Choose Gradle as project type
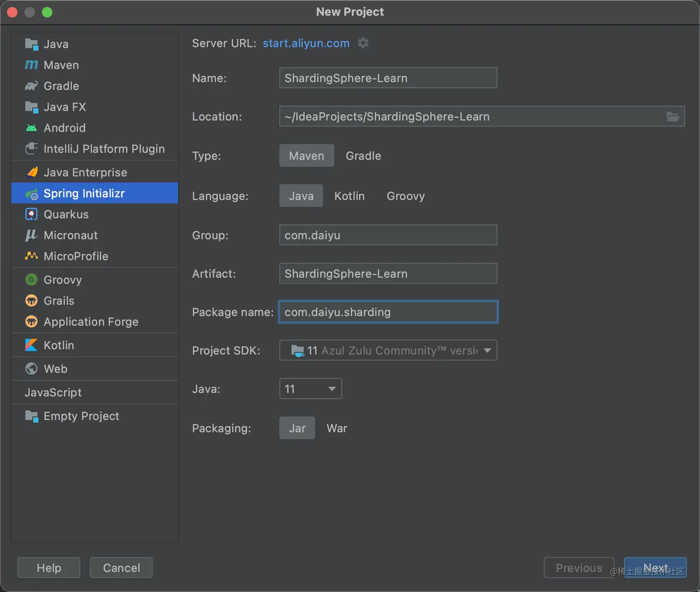The width and height of the screenshot is (700, 592). click(x=363, y=156)
